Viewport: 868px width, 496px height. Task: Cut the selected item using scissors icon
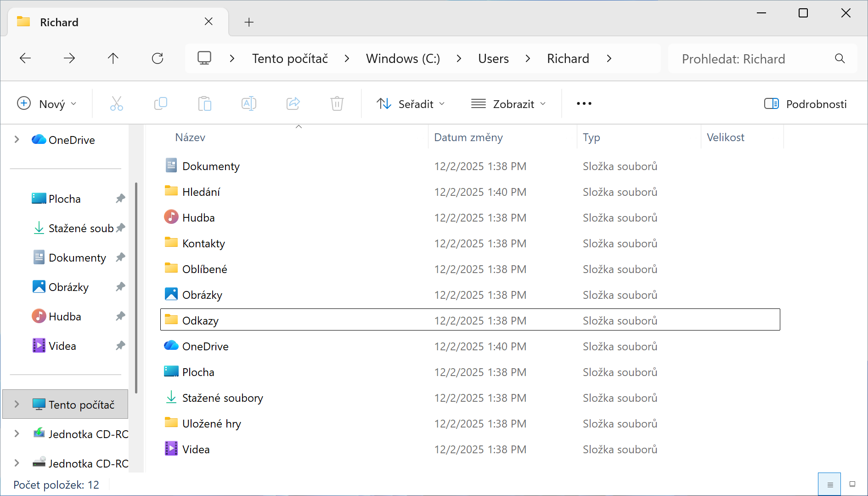(117, 103)
